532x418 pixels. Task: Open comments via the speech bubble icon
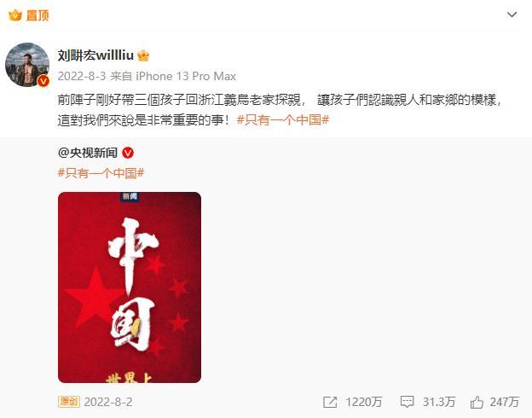click(407, 402)
